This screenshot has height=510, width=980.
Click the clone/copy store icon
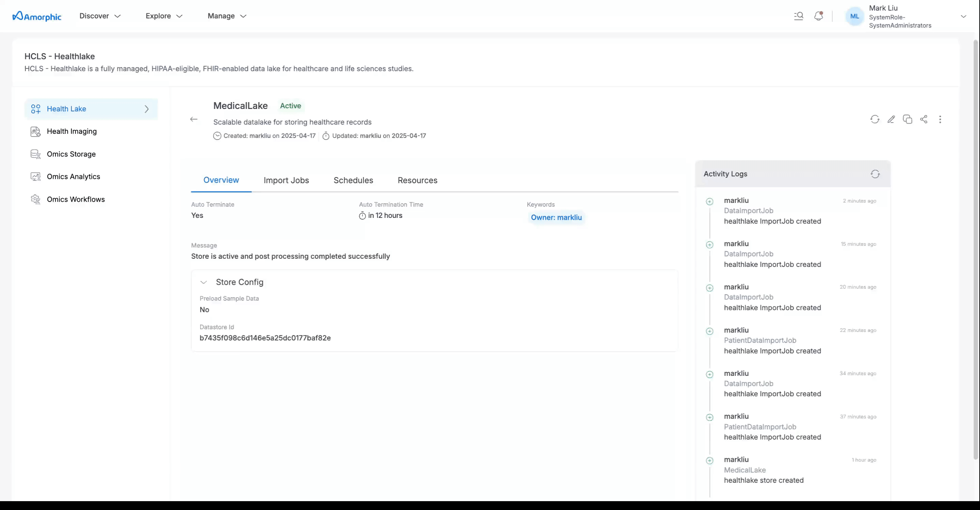click(x=907, y=119)
